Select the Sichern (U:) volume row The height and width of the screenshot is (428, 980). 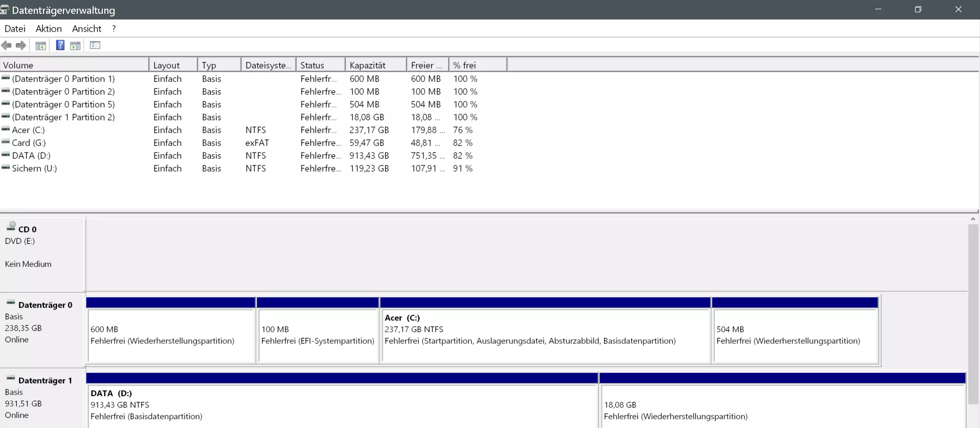coord(240,168)
